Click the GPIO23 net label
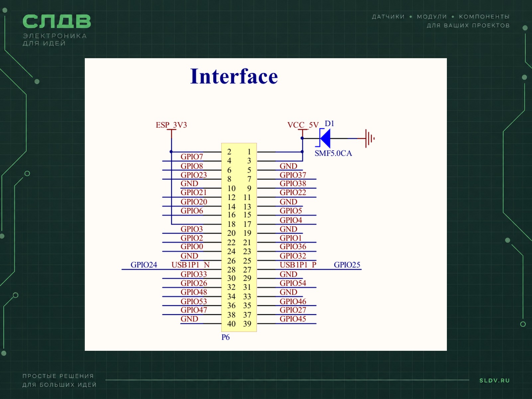The image size is (532, 399). 194,175
